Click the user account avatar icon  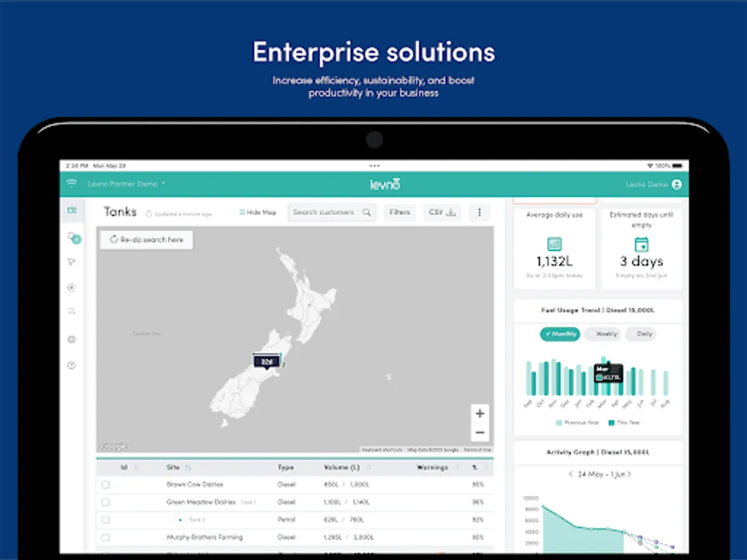[677, 184]
